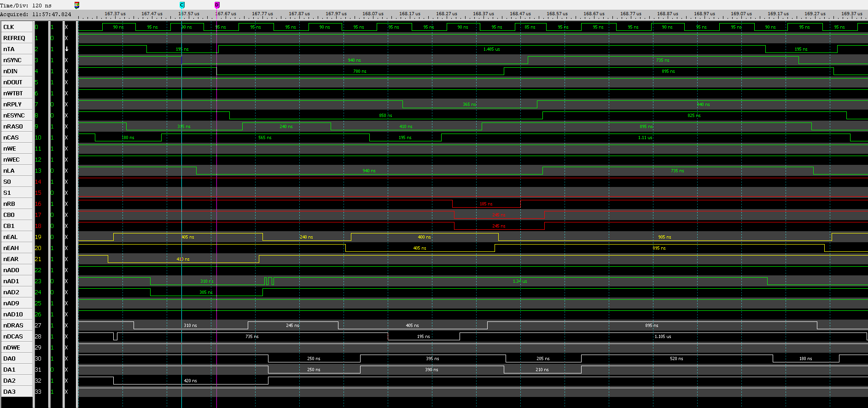Click the falling-edge trigger arrow for nTA

pyautogui.click(x=66, y=49)
